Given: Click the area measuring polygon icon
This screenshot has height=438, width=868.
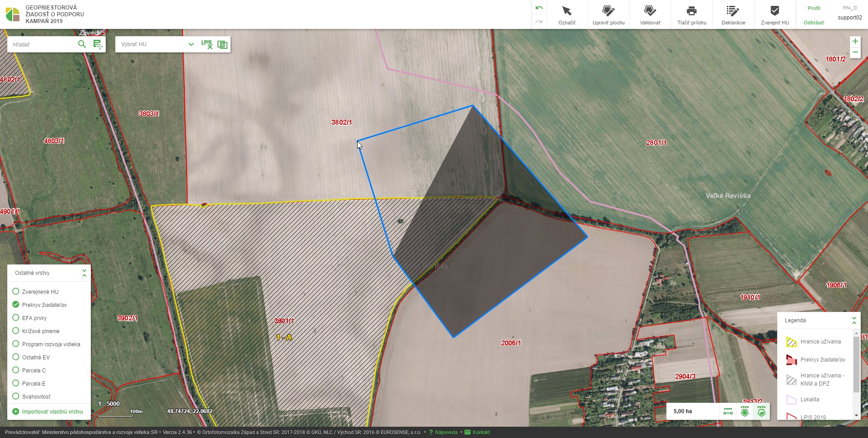Looking at the screenshot, I should (745, 411).
